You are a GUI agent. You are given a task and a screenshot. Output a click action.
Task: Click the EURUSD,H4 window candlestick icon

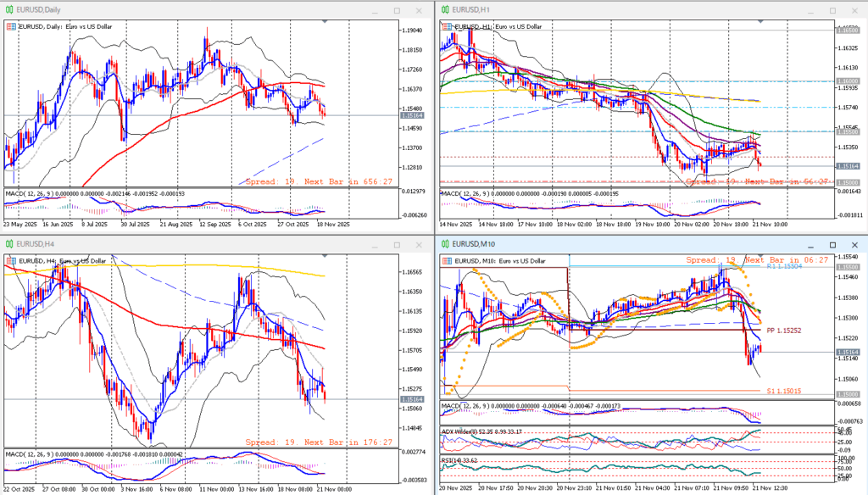click(10, 244)
